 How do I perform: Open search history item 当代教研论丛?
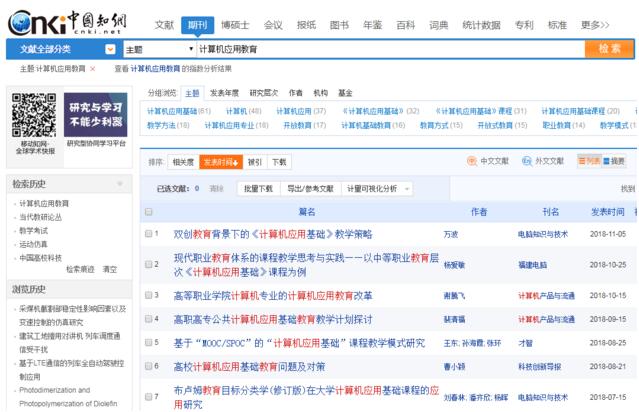click(x=40, y=217)
